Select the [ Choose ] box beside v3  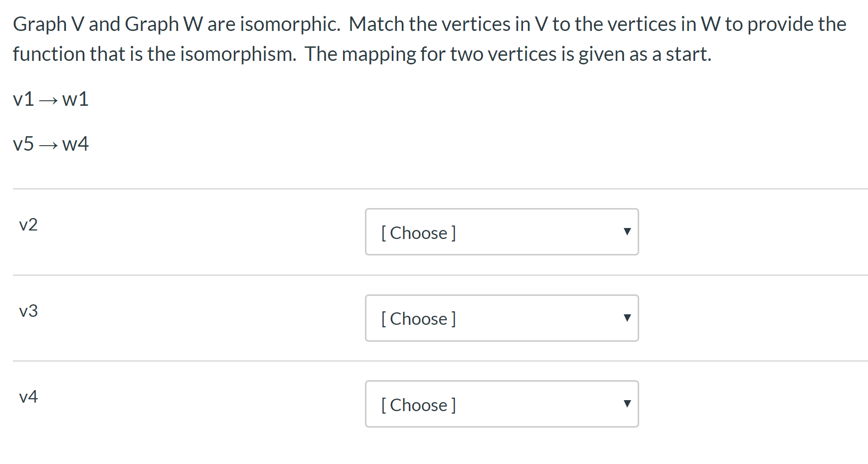(x=502, y=318)
